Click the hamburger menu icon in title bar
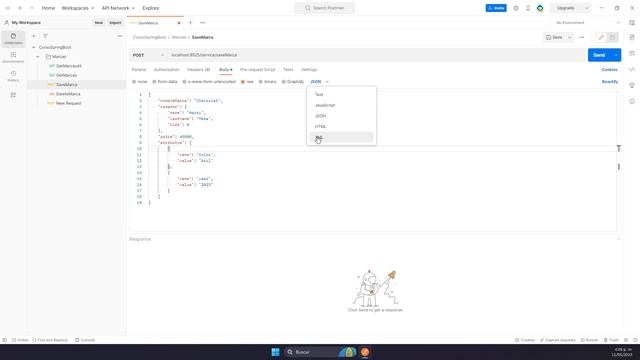 click(7, 8)
